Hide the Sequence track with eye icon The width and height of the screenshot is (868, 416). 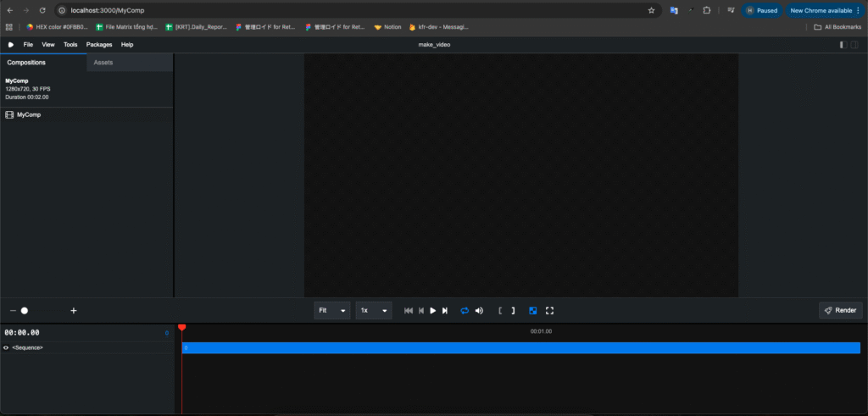point(7,348)
